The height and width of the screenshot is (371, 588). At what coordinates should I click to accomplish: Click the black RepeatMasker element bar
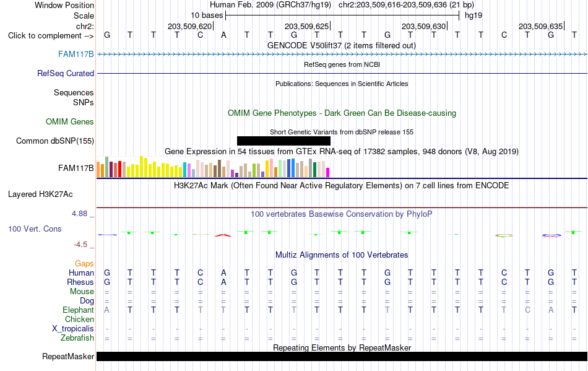click(342, 356)
